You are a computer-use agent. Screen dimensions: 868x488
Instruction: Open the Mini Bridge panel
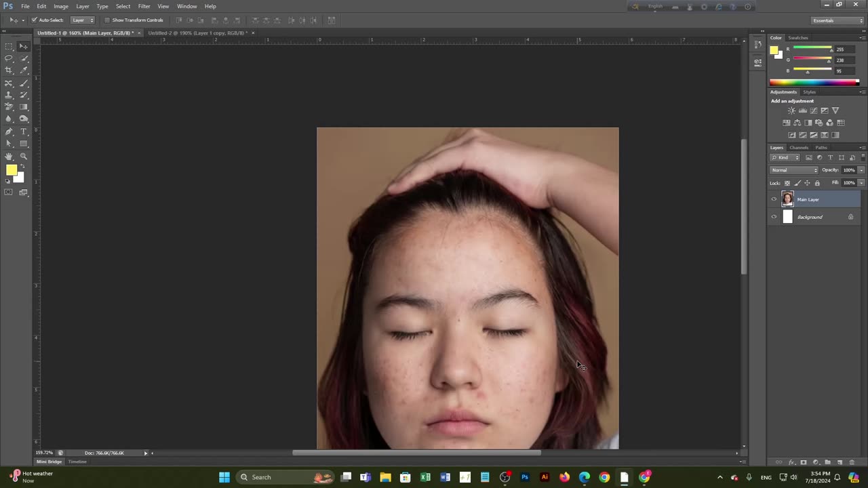click(x=49, y=462)
